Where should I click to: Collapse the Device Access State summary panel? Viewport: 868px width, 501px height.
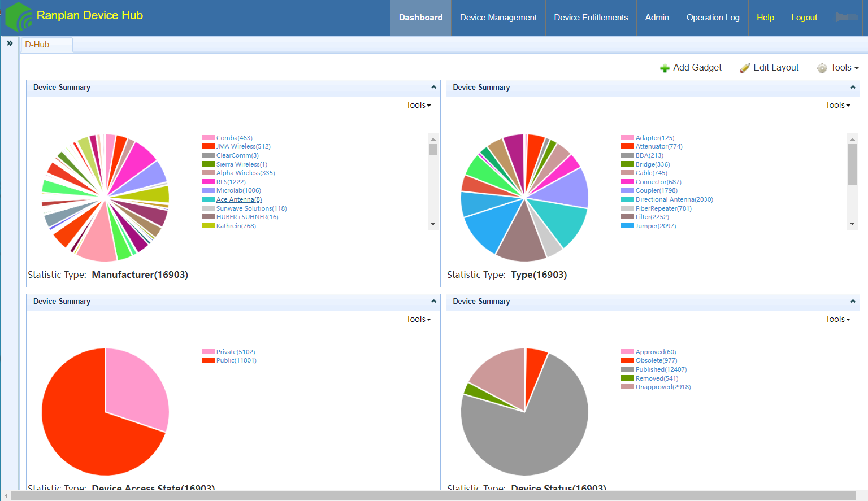433,302
